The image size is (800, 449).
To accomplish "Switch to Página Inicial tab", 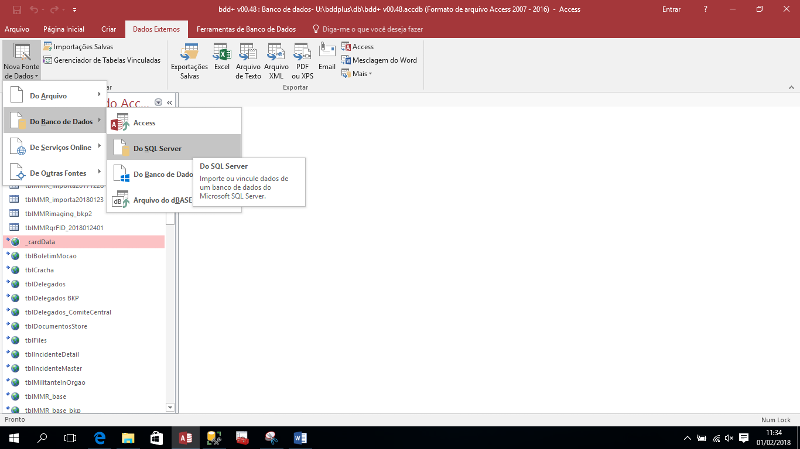I will (x=64, y=29).
